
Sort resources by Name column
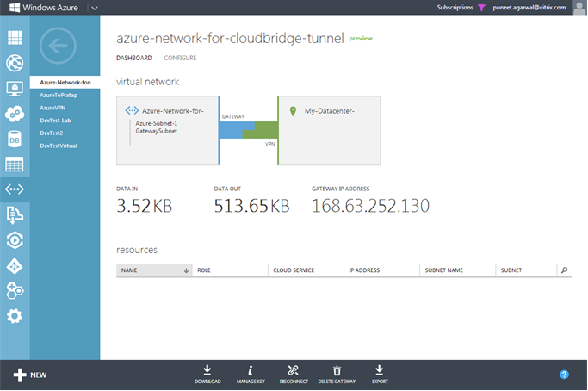[154, 270]
